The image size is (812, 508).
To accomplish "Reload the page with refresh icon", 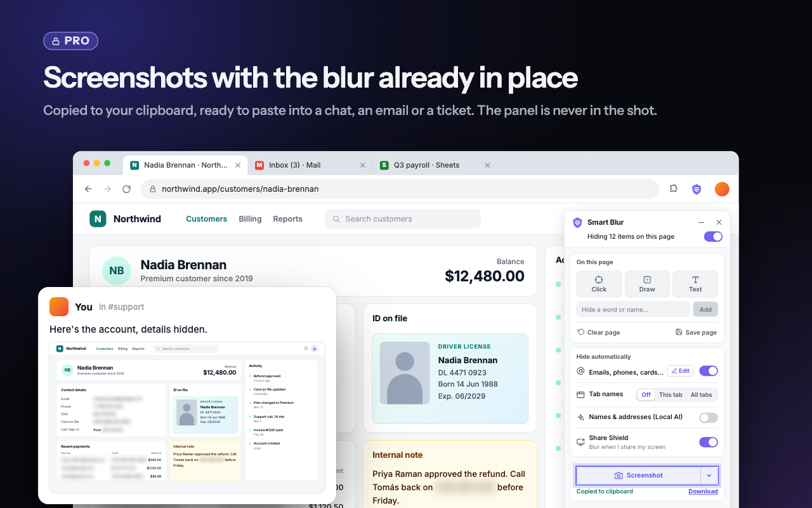I will (x=127, y=189).
